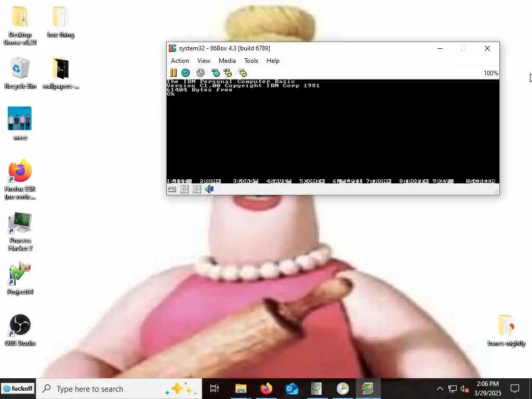Viewport: 532px width, 399px height.
Task: Show hidden system tray icons
Action: click(440, 389)
